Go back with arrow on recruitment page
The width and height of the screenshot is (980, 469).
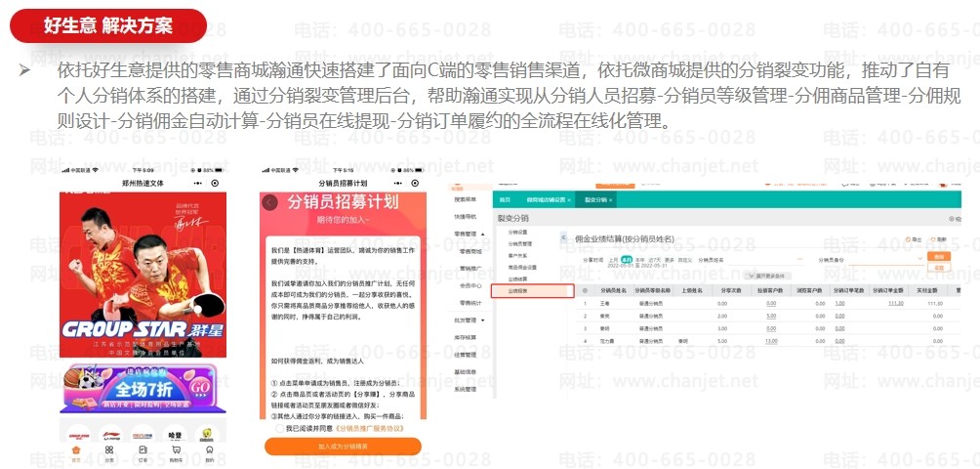coord(269,202)
